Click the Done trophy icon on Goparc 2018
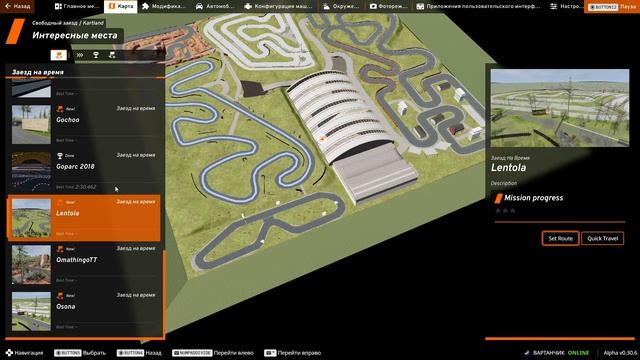The image size is (640, 360). [x=60, y=156]
